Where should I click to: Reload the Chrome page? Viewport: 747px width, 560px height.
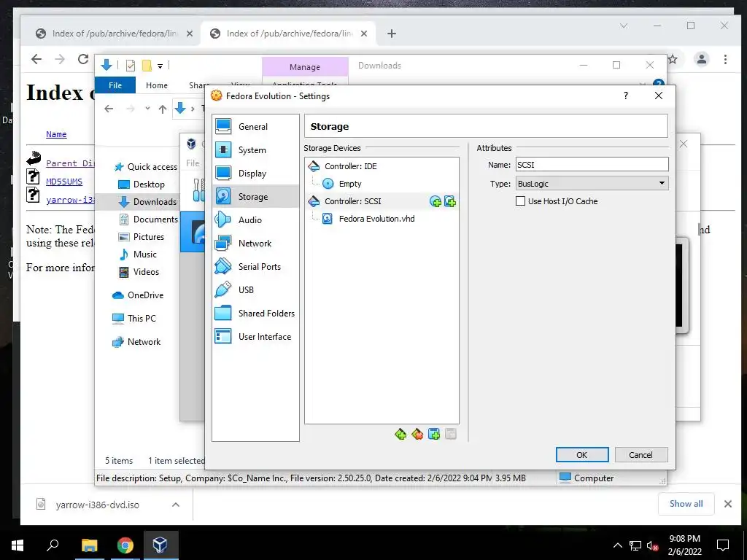pyautogui.click(x=83, y=59)
